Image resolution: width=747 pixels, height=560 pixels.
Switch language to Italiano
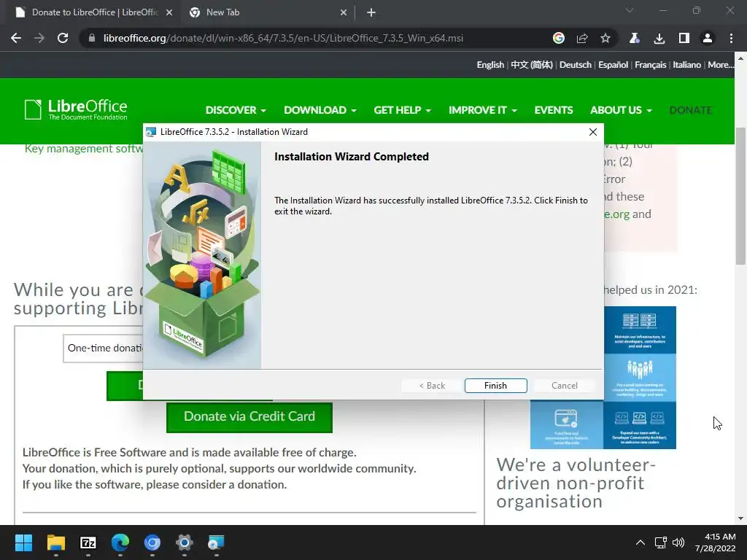[686, 65]
